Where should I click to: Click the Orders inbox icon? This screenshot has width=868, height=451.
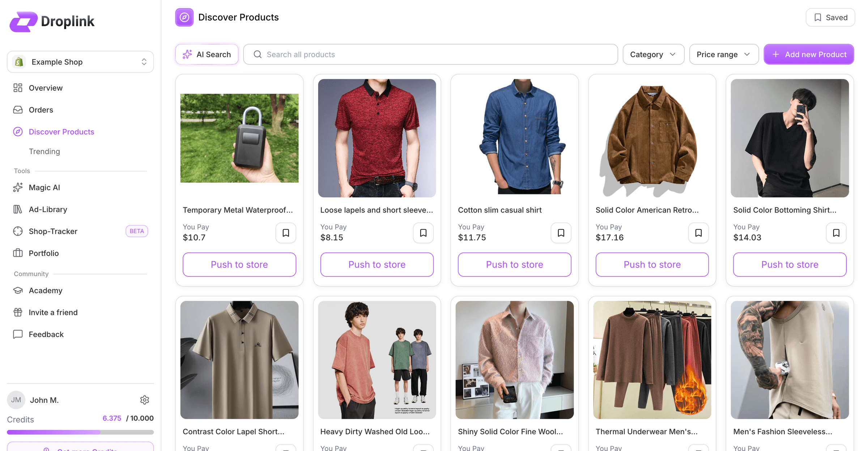click(x=18, y=110)
